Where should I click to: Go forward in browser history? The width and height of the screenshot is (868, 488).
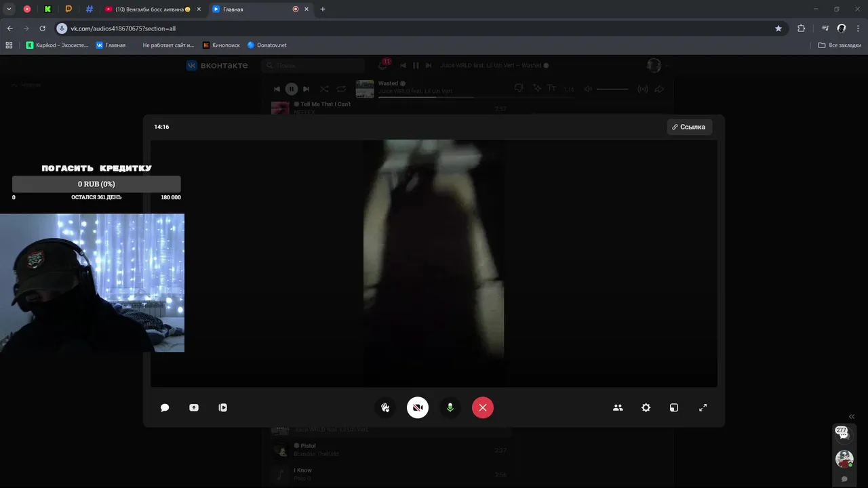tap(26, 28)
